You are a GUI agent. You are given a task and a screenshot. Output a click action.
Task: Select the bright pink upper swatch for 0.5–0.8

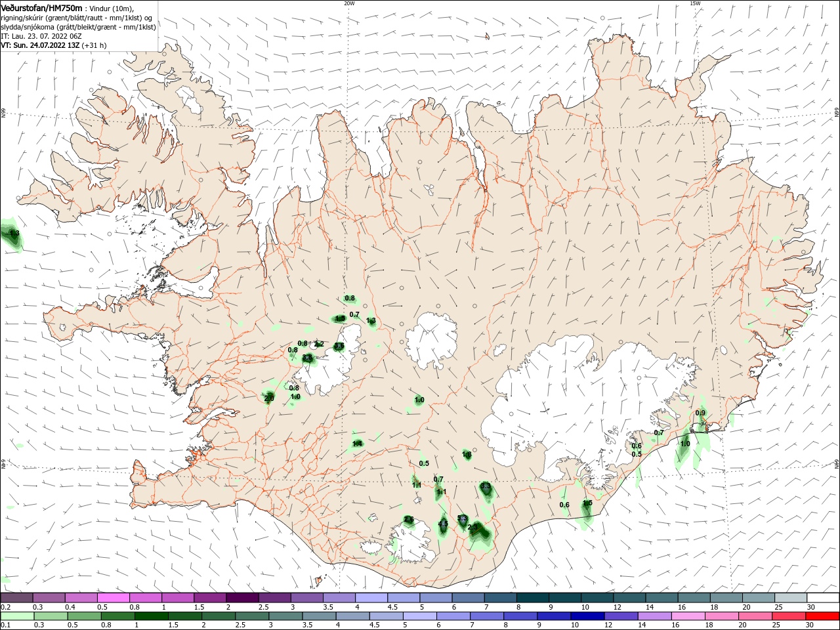(x=113, y=598)
